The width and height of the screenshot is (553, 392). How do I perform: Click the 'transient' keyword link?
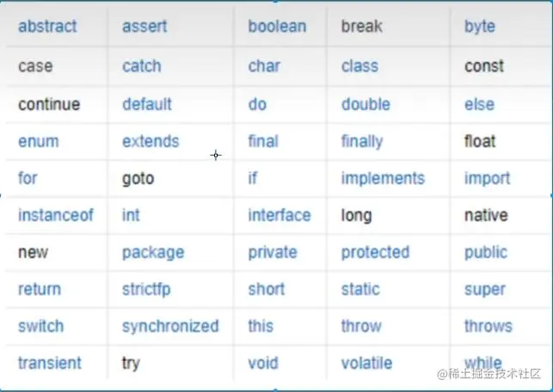click(x=50, y=363)
